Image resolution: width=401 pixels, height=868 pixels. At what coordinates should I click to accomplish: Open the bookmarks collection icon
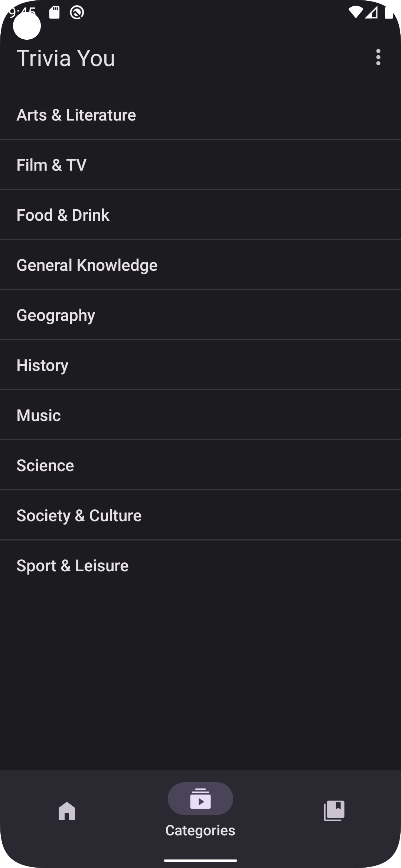tap(334, 811)
